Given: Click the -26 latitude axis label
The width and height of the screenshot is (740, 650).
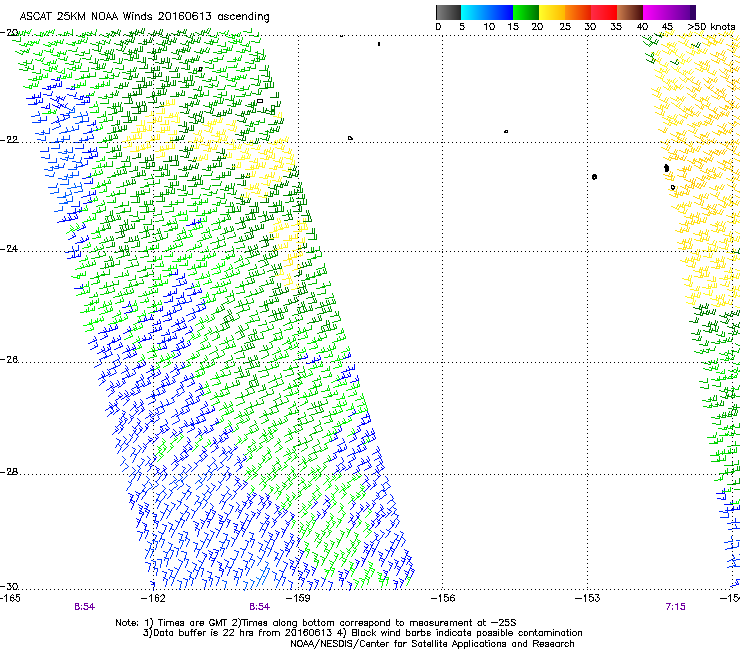Looking at the screenshot, I should 9,360.
